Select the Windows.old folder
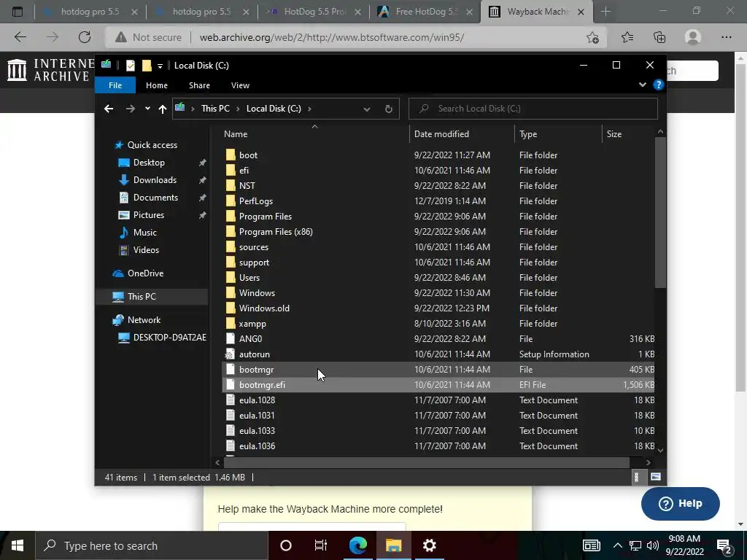The image size is (747, 560). coord(264,308)
